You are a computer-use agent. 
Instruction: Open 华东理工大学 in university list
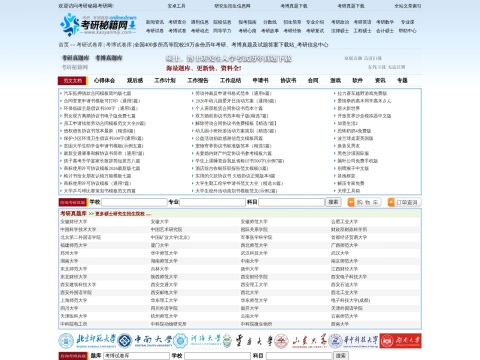(x=164, y=300)
